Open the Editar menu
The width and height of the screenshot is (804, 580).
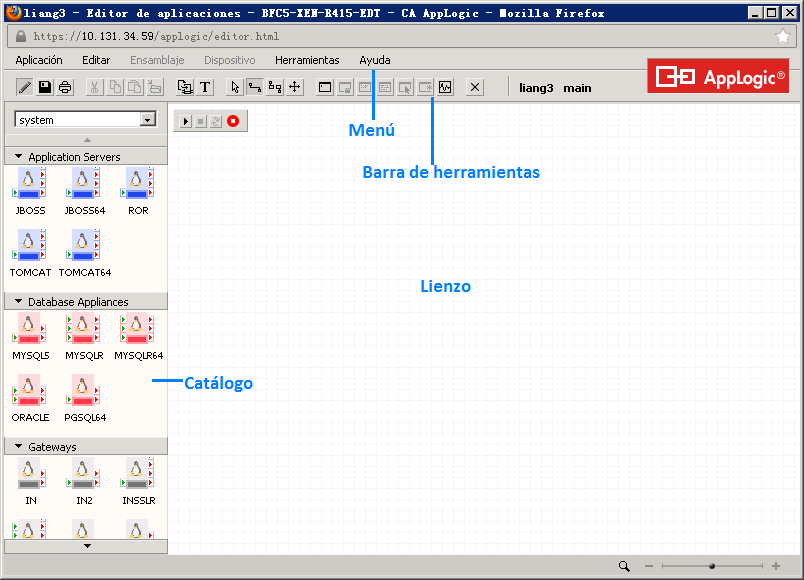coord(96,60)
